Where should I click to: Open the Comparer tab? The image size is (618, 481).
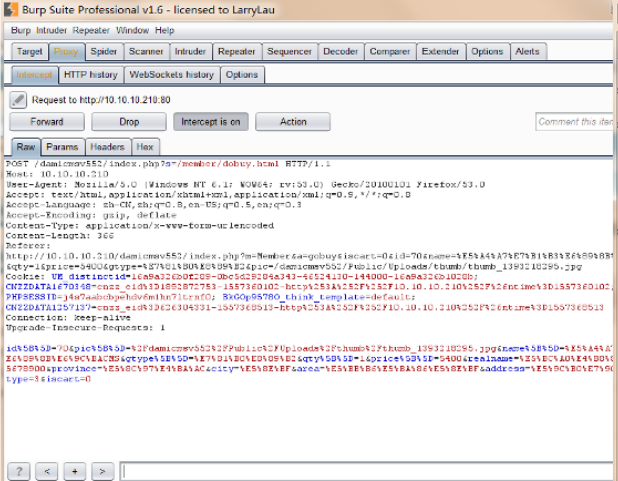point(390,52)
